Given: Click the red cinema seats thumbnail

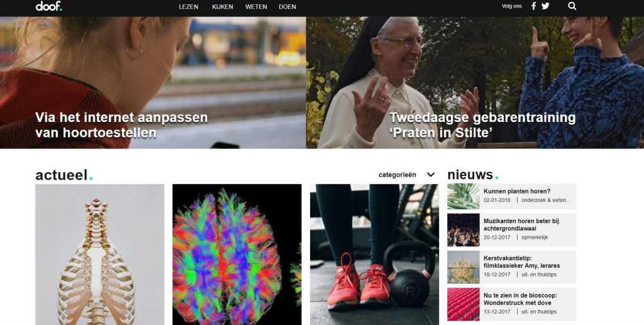Looking at the screenshot, I should coord(464,304).
